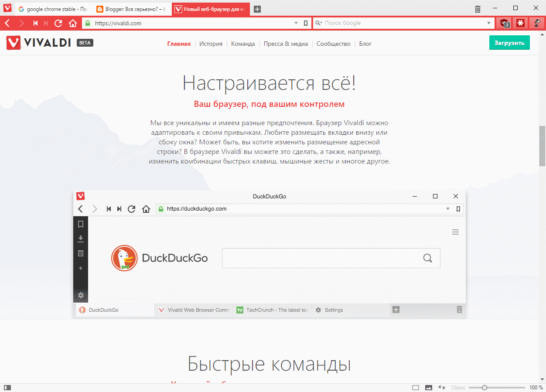Switch to the Blogger: Все серьезно? tab
This screenshot has width=546, height=392.
(131, 9)
